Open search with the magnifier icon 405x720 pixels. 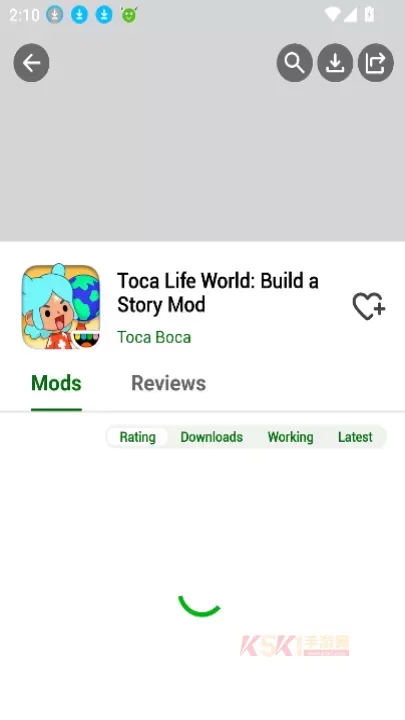click(294, 63)
